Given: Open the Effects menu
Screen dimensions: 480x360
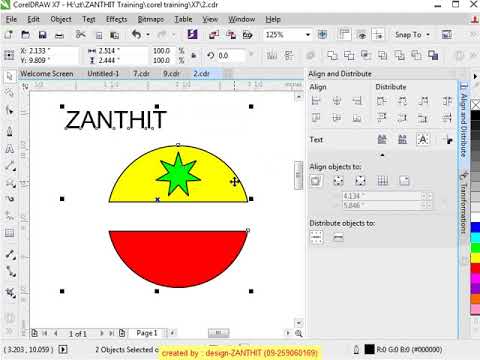Looking at the screenshot, I should (x=116, y=19).
